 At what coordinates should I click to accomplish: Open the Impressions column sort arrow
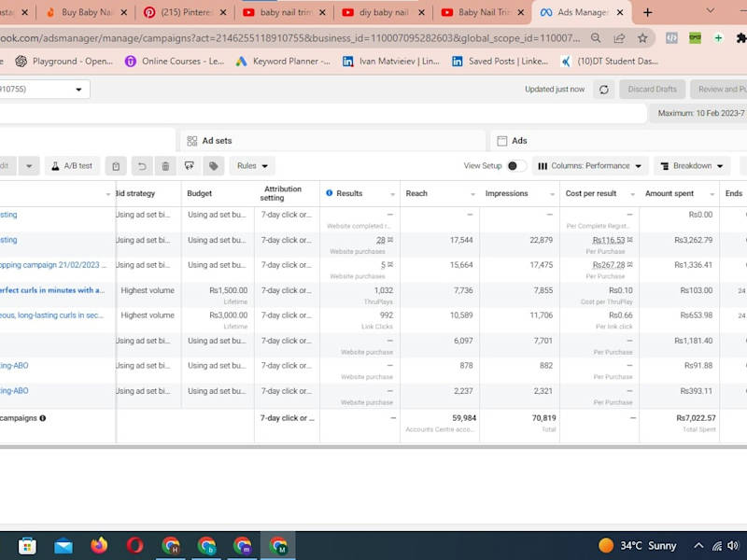(x=552, y=194)
